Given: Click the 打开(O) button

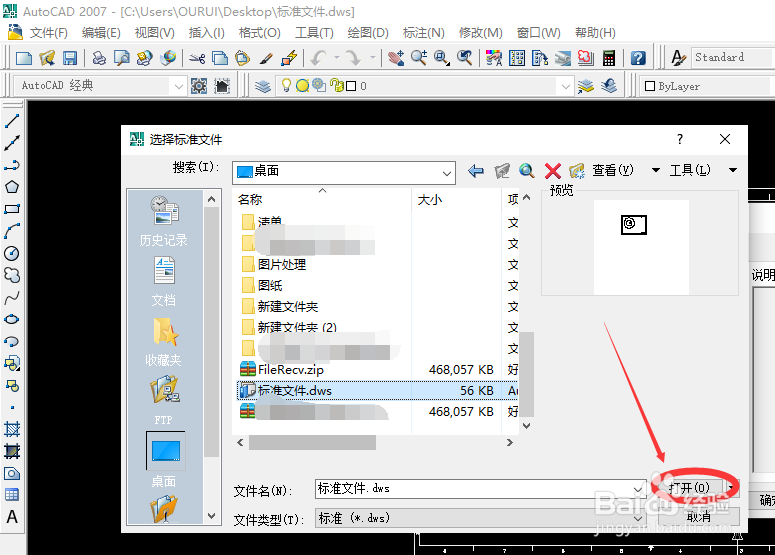Looking at the screenshot, I should 689,488.
